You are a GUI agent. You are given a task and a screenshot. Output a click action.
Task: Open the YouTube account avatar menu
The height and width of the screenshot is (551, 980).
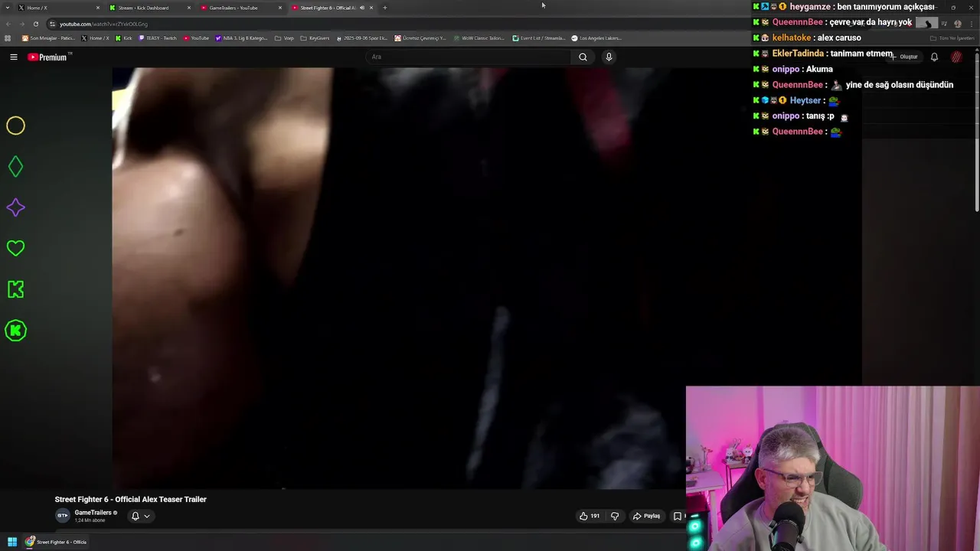tap(956, 57)
